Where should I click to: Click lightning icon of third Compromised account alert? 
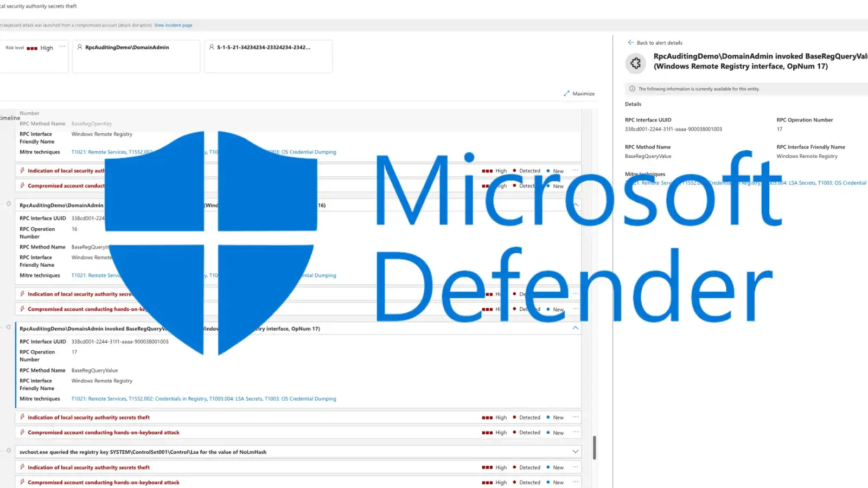pyautogui.click(x=22, y=432)
